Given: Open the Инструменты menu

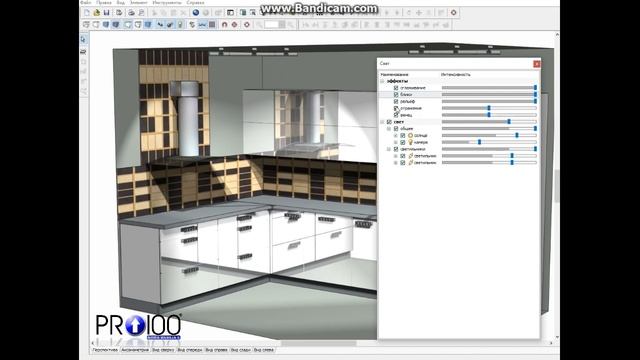Looking at the screenshot, I should tap(167, 2).
